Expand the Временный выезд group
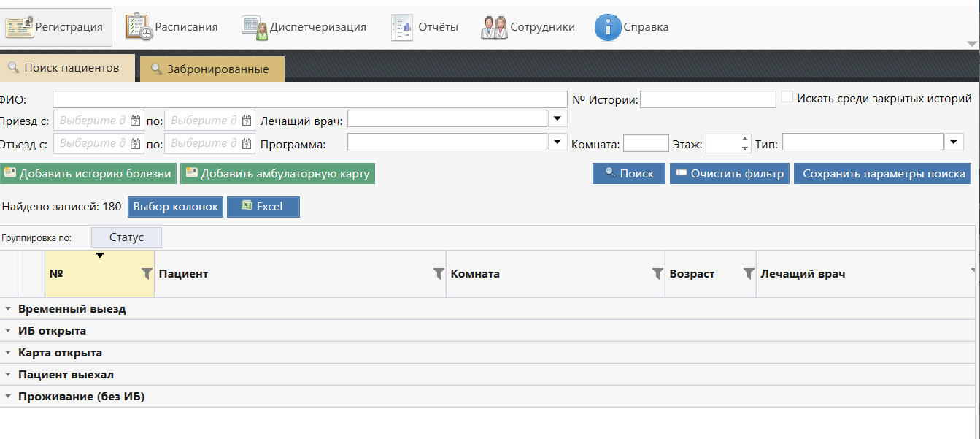Image resolution: width=980 pixels, height=439 pixels. tap(8, 309)
